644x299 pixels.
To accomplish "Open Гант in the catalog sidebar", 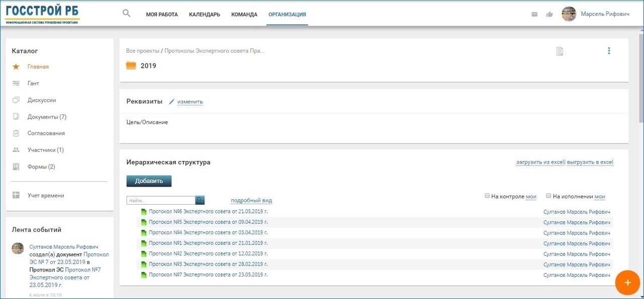I will point(33,83).
